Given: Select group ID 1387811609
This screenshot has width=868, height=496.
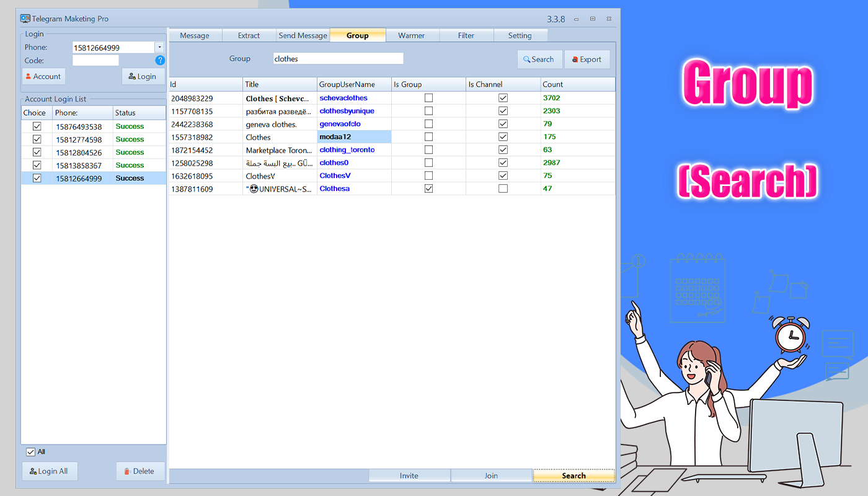Looking at the screenshot, I should pyautogui.click(x=192, y=189).
